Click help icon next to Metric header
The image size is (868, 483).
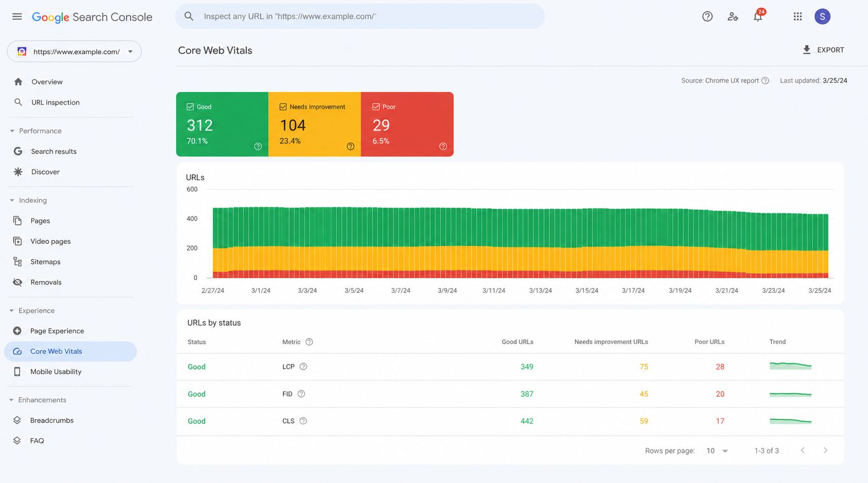(309, 342)
